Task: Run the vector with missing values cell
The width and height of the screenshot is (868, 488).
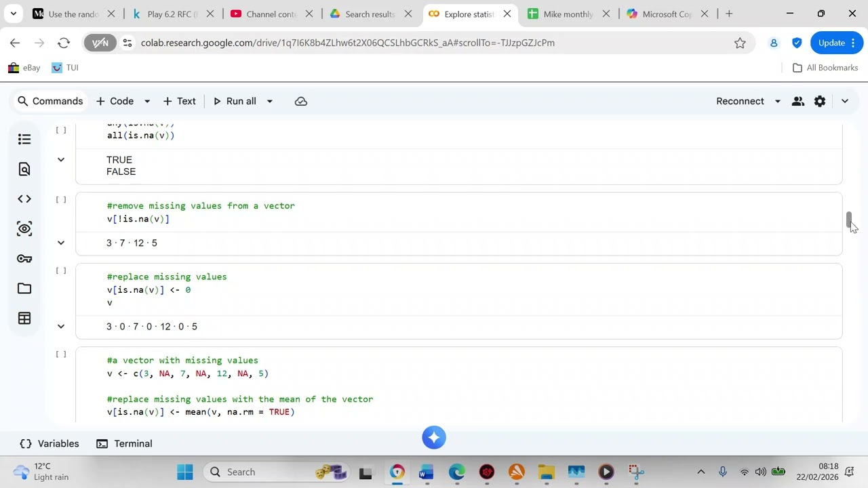Action: 61,354
